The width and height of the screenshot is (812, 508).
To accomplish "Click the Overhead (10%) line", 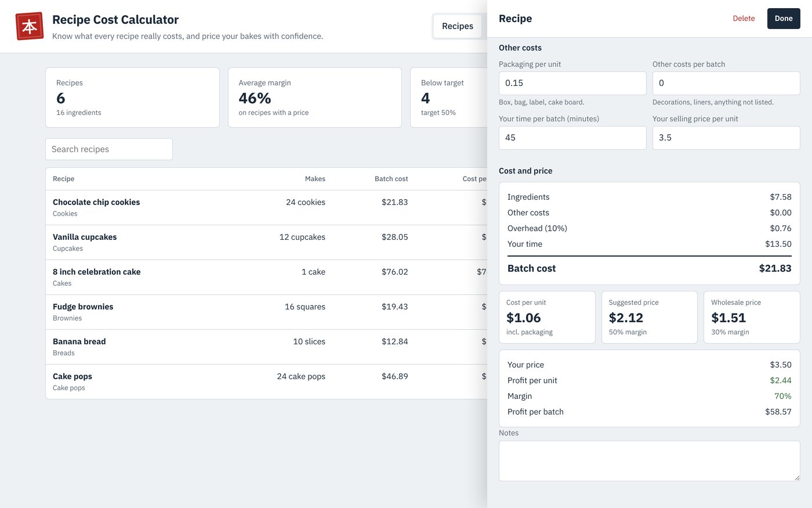I will pos(650,228).
